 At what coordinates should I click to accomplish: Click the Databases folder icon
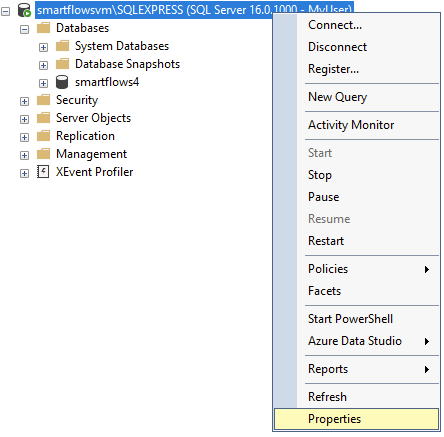tap(43, 28)
